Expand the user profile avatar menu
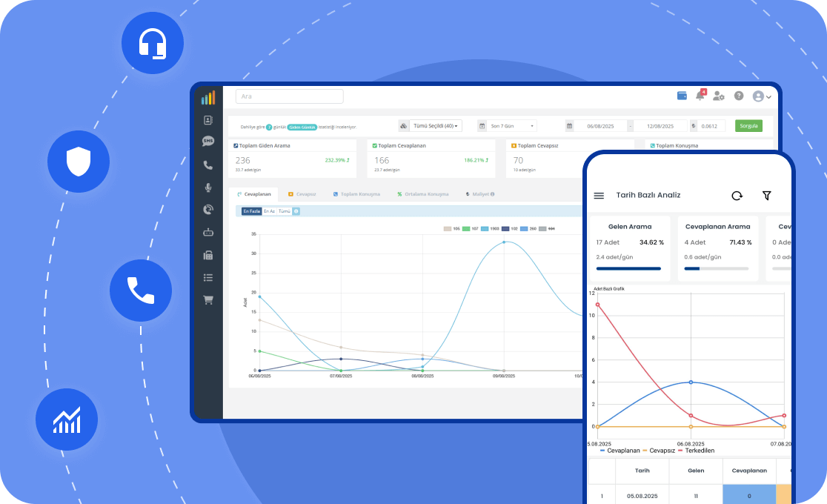The height and width of the screenshot is (504, 827). pos(762,96)
